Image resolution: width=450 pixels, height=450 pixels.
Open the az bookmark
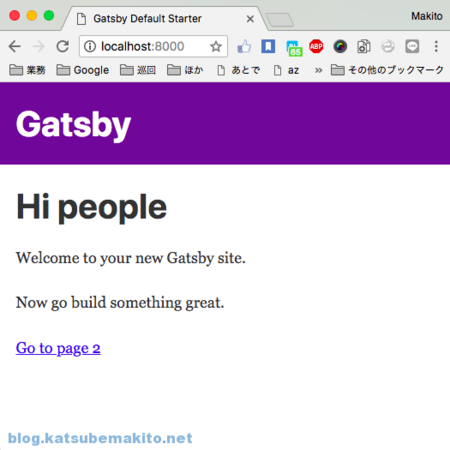287,70
